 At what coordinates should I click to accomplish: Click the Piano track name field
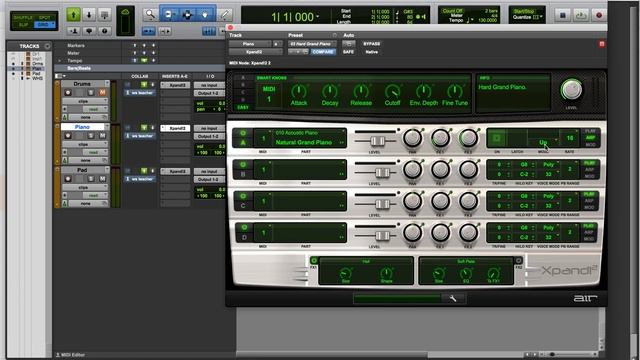pyautogui.click(x=82, y=127)
